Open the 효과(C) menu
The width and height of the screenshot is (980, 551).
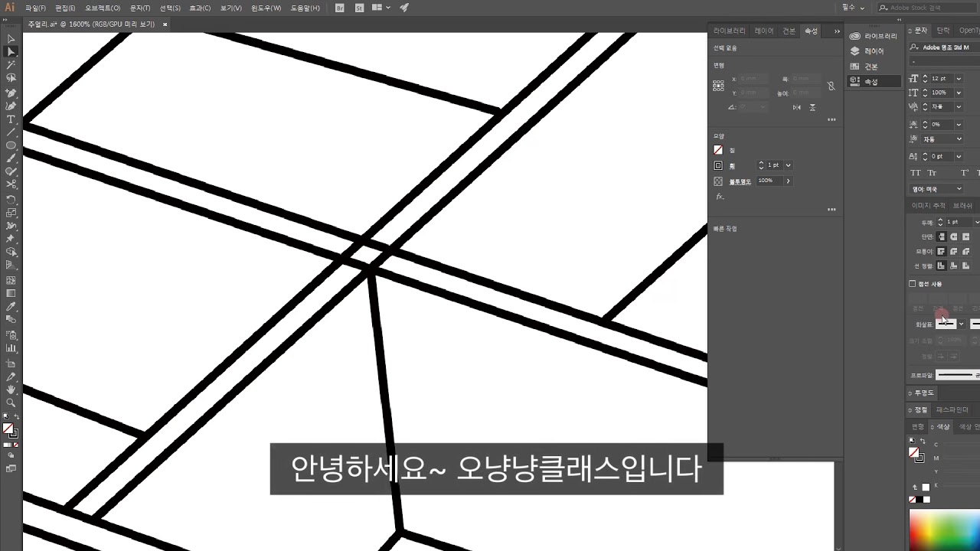click(200, 8)
